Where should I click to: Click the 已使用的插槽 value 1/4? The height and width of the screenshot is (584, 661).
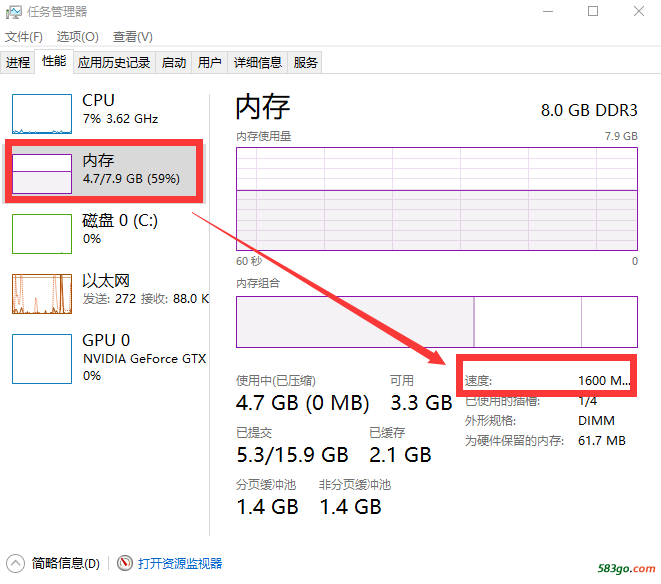pos(588,401)
